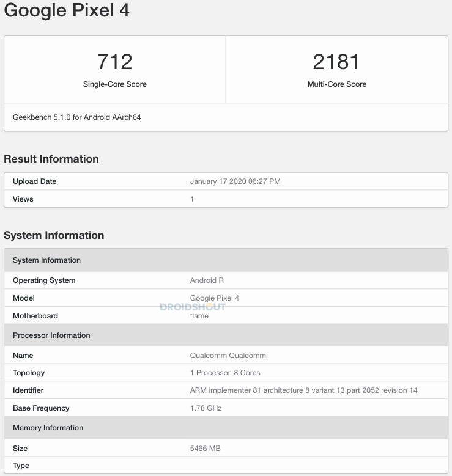Click the 1 Processor, 8 Cores topology value
This screenshot has height=476, width=452.
[x=225, y=373]
